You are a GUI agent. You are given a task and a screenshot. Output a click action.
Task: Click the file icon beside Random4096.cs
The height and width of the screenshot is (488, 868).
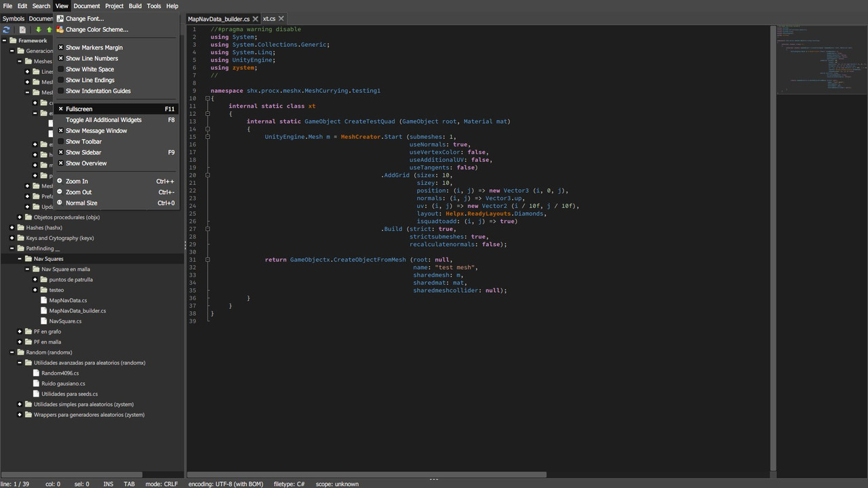click(x=36, y=373)
